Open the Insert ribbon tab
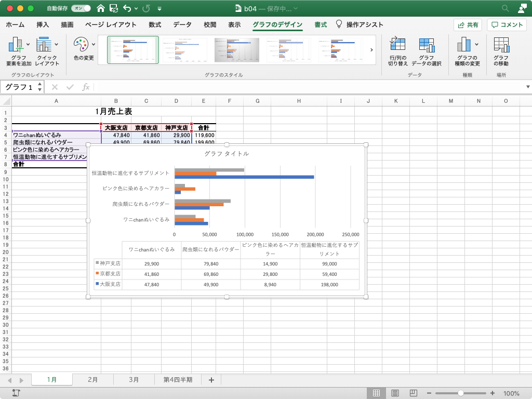The image size is (532, 399). click(x=43, y=24)
